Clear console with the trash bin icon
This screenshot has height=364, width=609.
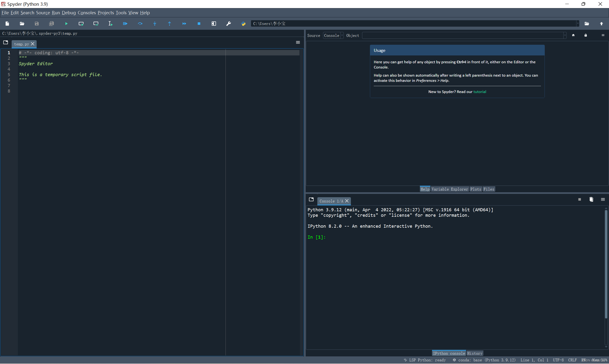click(591, 199)
